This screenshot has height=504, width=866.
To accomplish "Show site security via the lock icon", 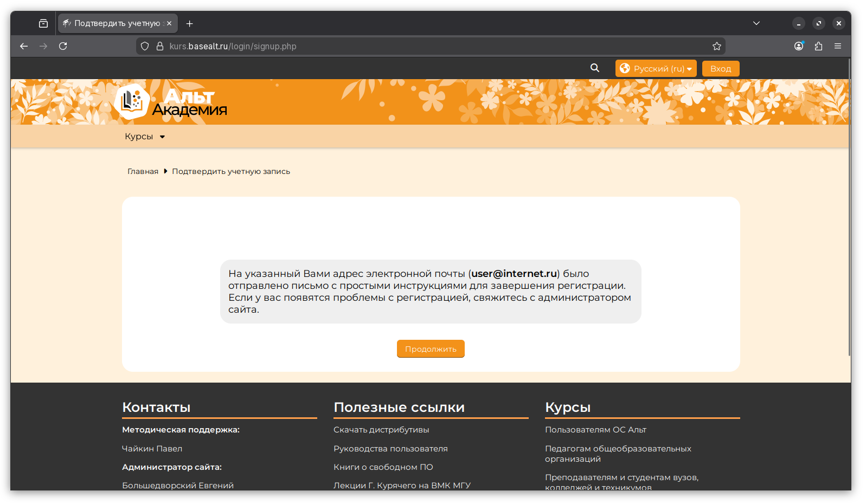I will point(160,46).
